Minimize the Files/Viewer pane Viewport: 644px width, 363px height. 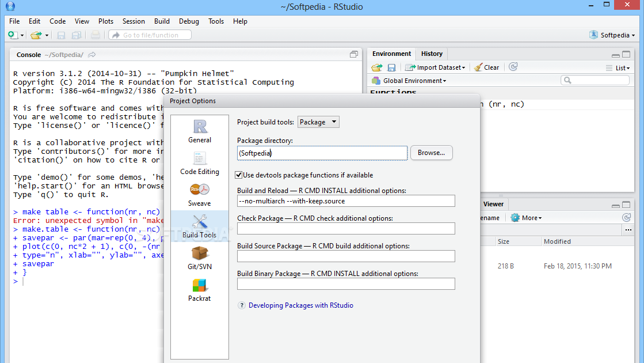click(x=616, y=205)
